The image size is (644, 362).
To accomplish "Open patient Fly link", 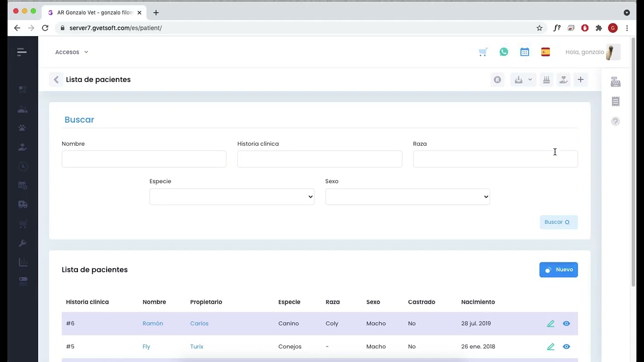I will click(146, 346).
